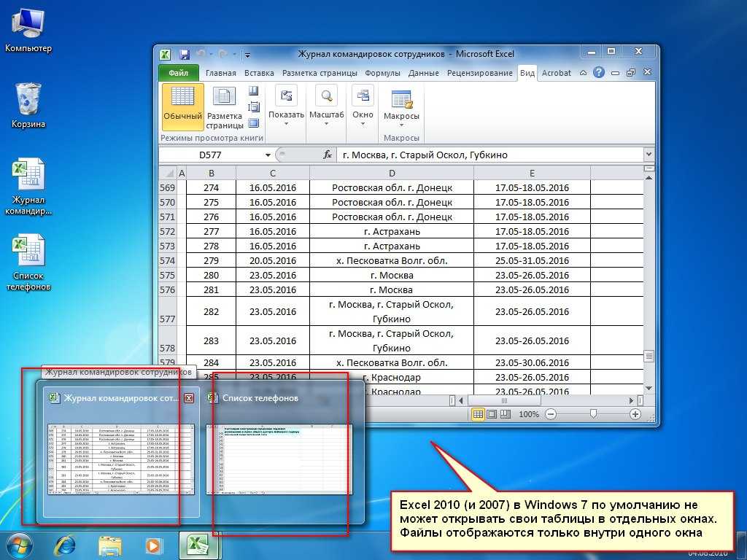Switch to the Формулы tab
Image resolution: width=747 pixels, height=560 pixels.
coord(382,73)
